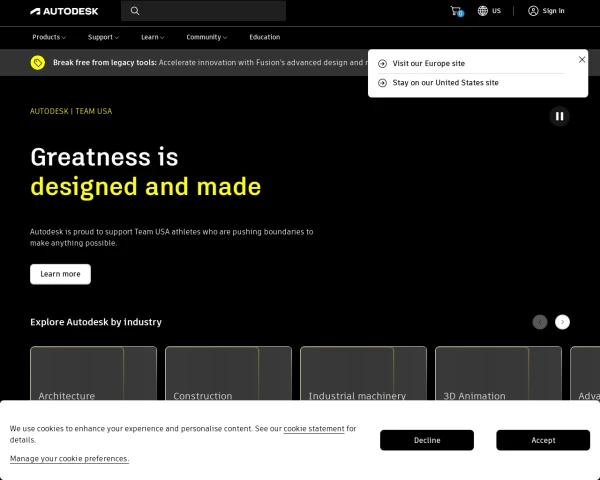Screen dimensions: 600x480
Task: Open Manage your cookie preferences
Action: point(69,459)
